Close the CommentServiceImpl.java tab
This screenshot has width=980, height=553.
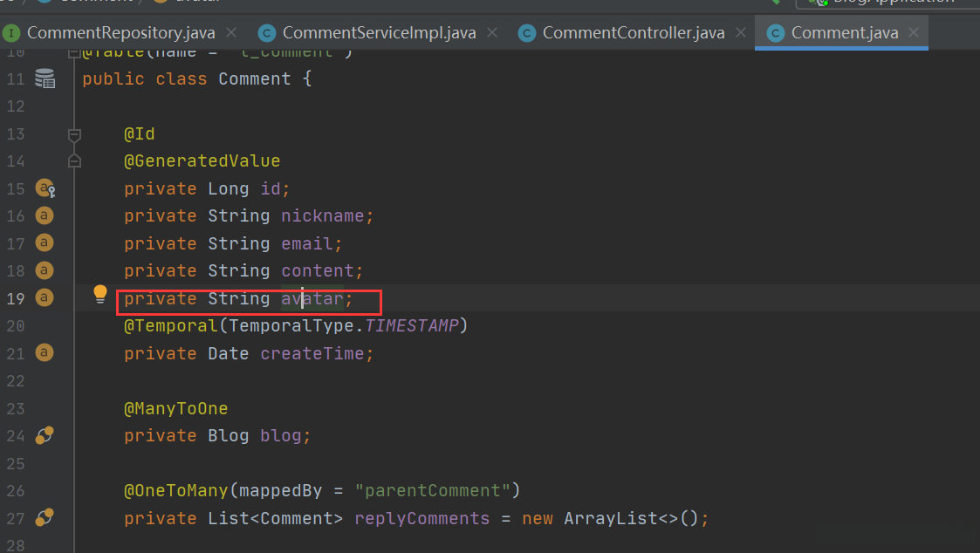[x=492, y=32]
